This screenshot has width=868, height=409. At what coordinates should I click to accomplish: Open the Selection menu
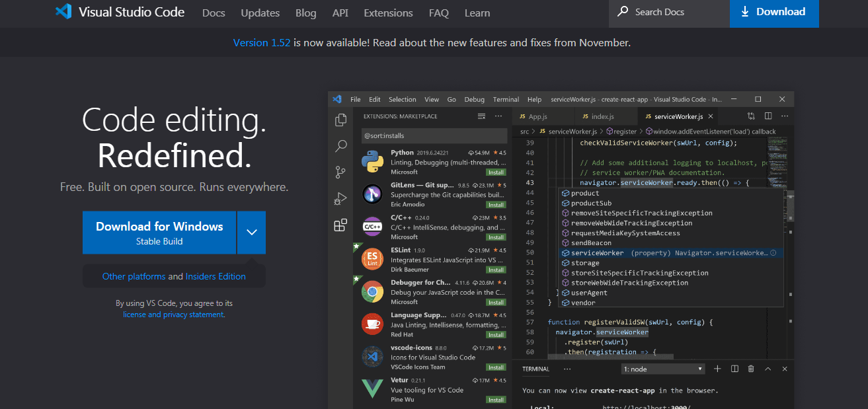click(x=403, y=99)
